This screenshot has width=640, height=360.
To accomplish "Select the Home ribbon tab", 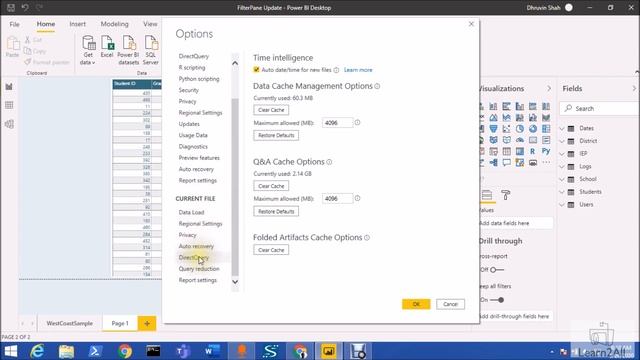I will 46,24.
